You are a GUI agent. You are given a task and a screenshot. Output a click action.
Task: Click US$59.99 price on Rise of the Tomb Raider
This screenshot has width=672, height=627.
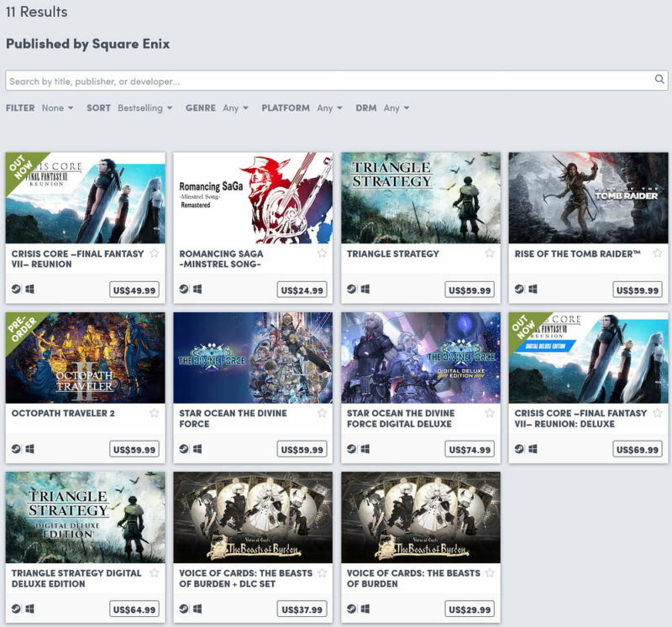click(x=638, y=290)
